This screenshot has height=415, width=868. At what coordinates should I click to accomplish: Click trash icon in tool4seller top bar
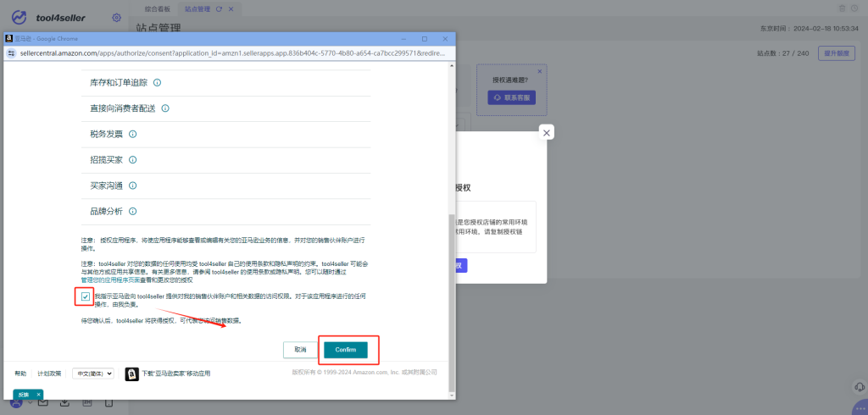[843, 8]
